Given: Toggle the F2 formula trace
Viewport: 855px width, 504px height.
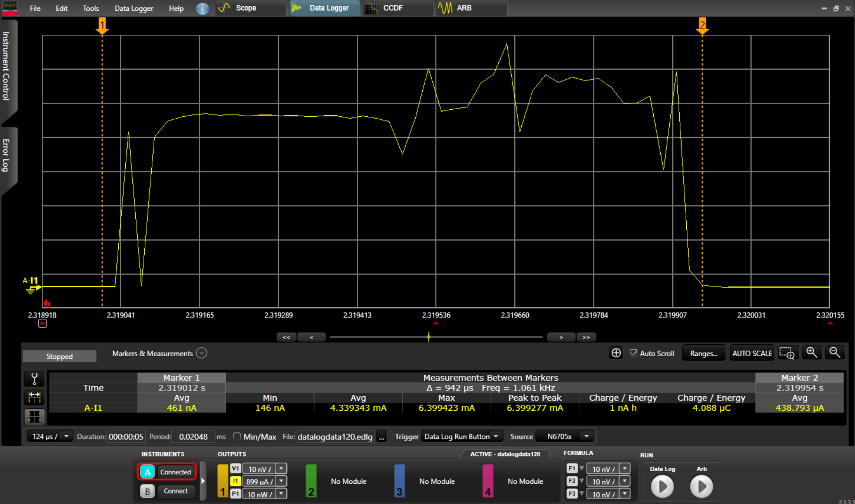Looking at the screenshot, I should click(x=572, y=481).
